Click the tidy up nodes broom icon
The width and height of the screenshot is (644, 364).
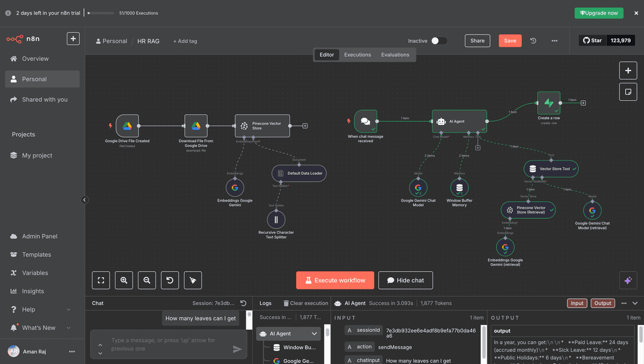pos(193,280)
